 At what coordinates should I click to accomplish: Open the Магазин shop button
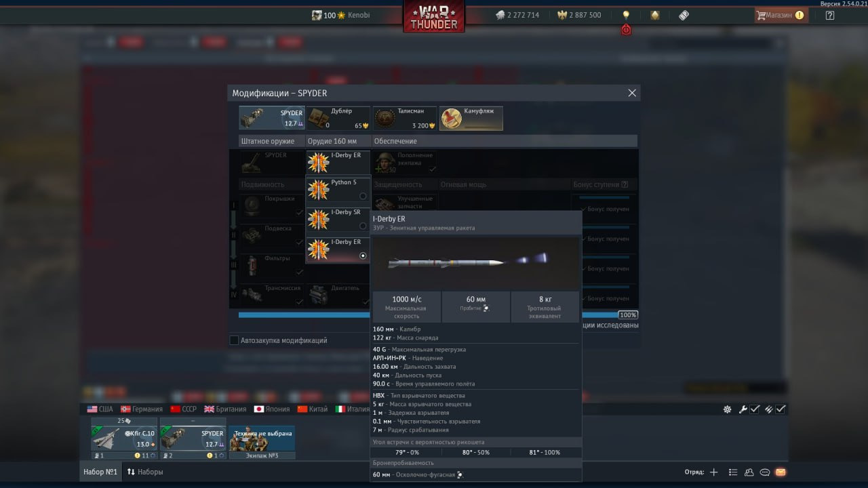780,15
